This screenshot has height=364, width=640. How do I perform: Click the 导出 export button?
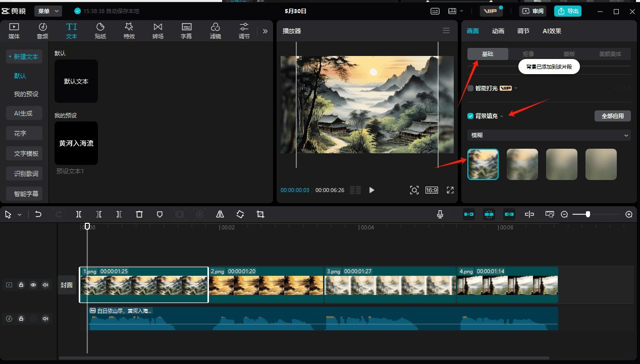tap(568, 11)
